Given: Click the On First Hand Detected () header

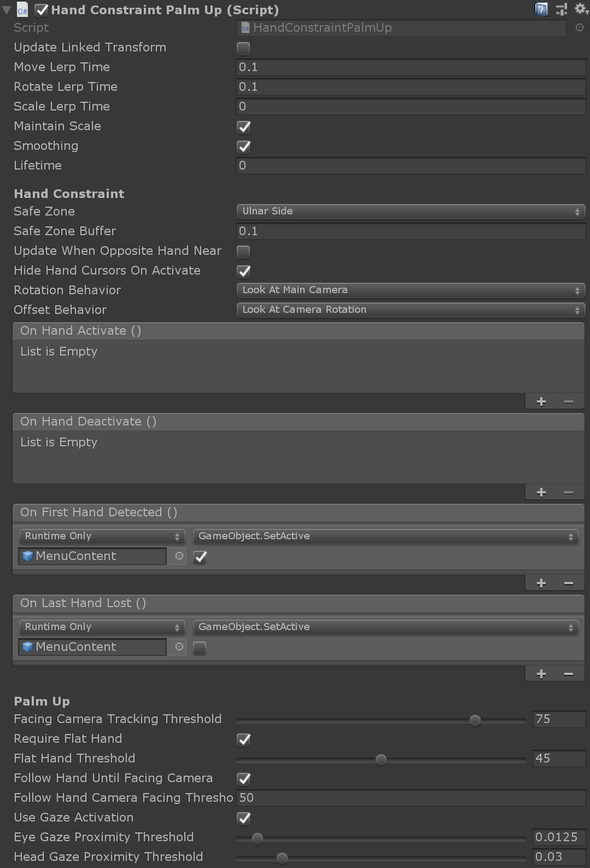Looking at the screenshot, I should tap(298, 512).
